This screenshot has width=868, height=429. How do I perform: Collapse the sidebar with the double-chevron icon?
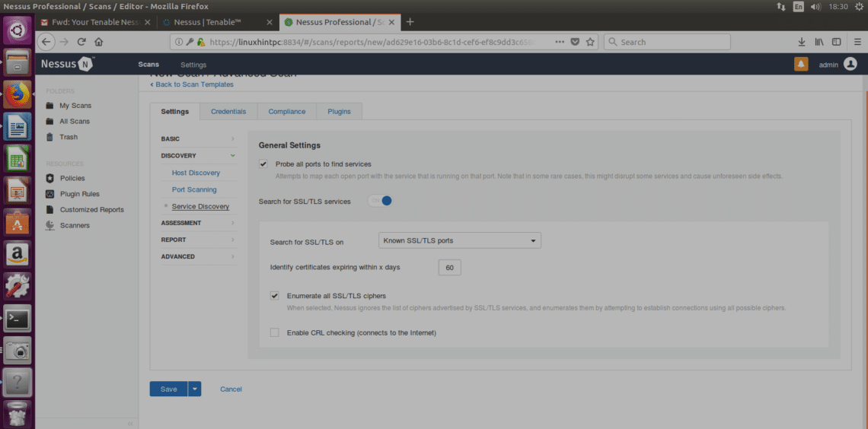tap(130, 424)
